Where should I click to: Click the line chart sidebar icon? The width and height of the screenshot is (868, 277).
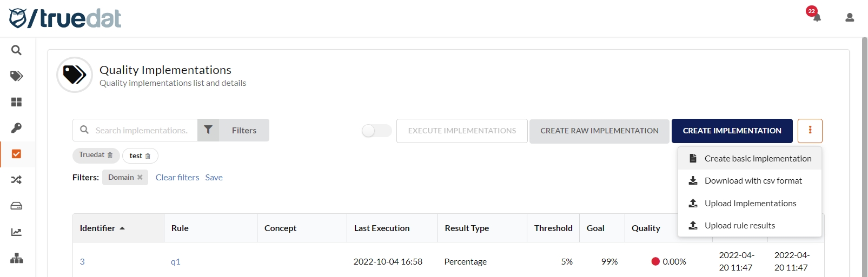[x=16, y=232]
